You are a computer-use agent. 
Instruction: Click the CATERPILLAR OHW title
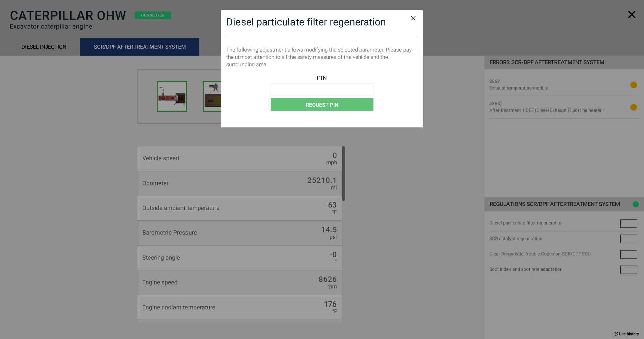[68, 16]
